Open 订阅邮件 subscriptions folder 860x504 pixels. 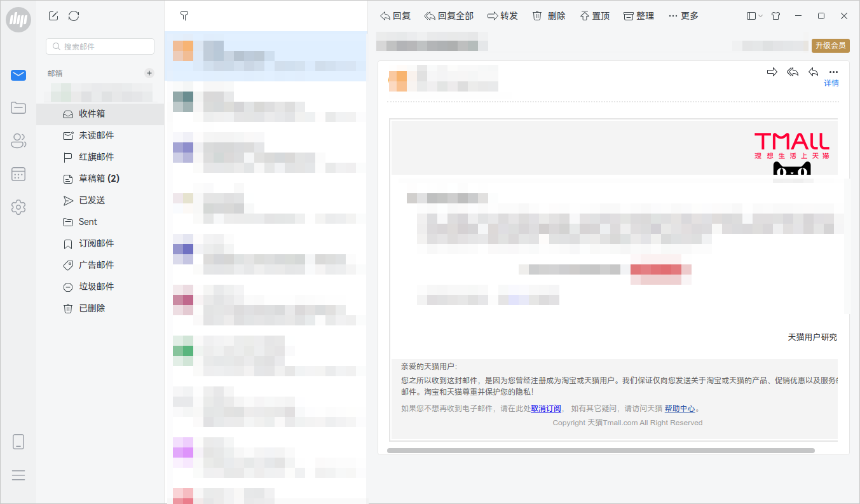(x=100, y=243)
